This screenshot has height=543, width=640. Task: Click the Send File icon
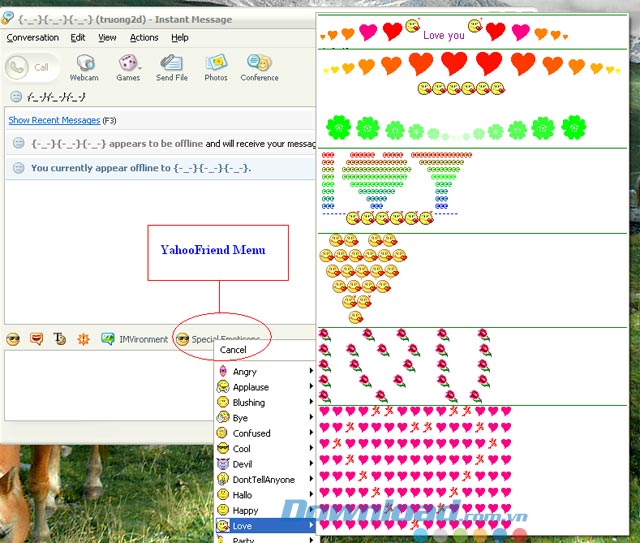171,67
